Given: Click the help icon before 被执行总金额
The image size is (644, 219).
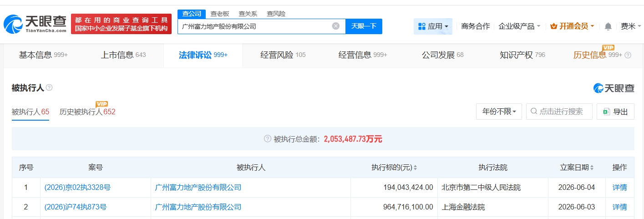Looking at the screenshot, I should click(x=268, y=139).
